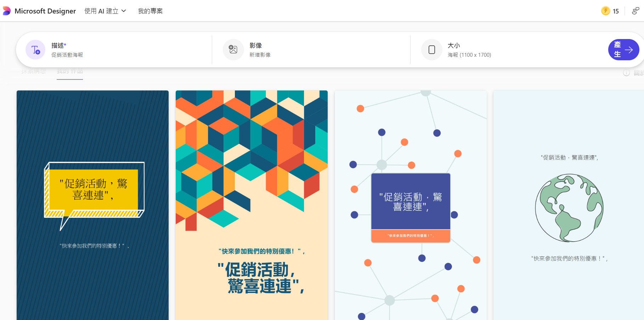Open the account sharing icon at top right
This screenshot has width=644, height=320.
point(635,11)
